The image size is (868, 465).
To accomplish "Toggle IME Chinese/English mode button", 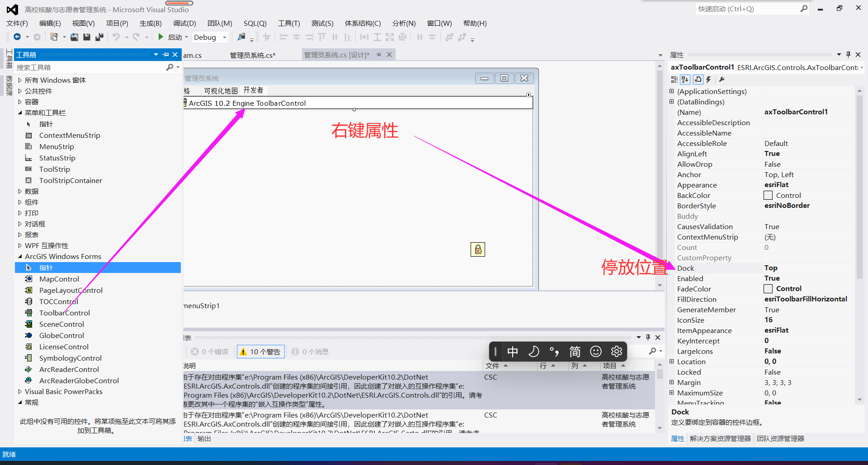I will tap(513, 351).
